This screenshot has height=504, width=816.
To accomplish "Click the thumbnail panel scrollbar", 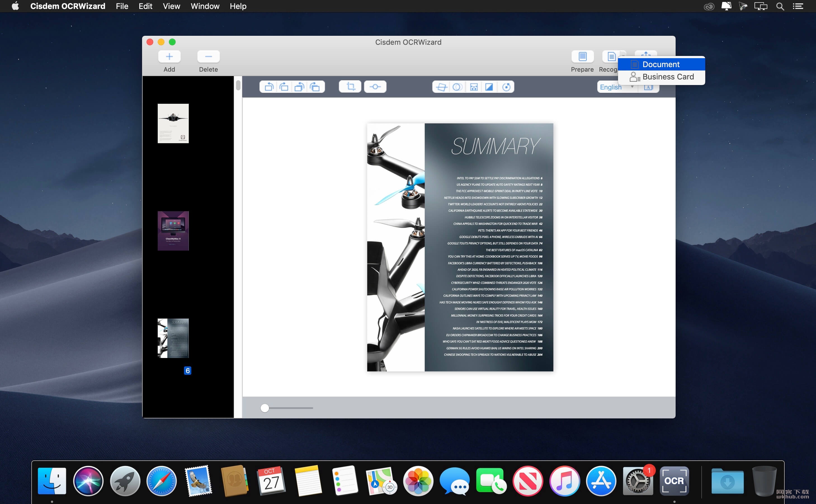I will tap(238, 85).
